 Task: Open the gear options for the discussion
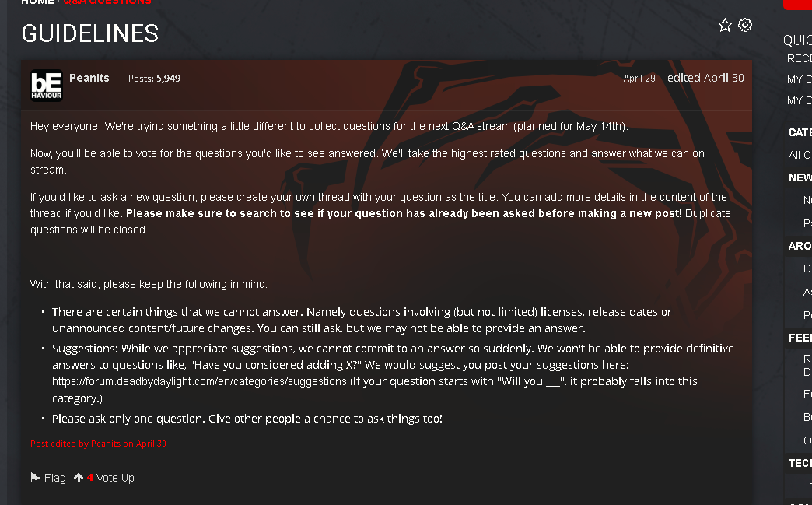744,25
